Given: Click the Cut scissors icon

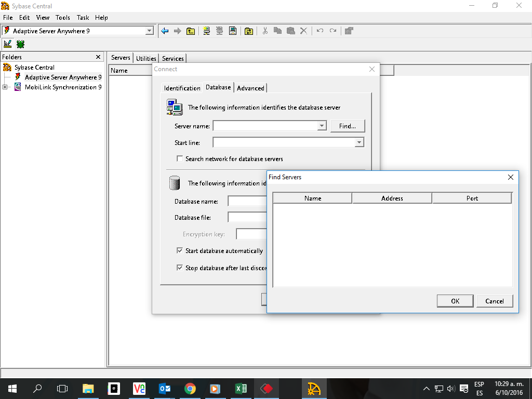Looking at the screenshot, I should [265, 31].
